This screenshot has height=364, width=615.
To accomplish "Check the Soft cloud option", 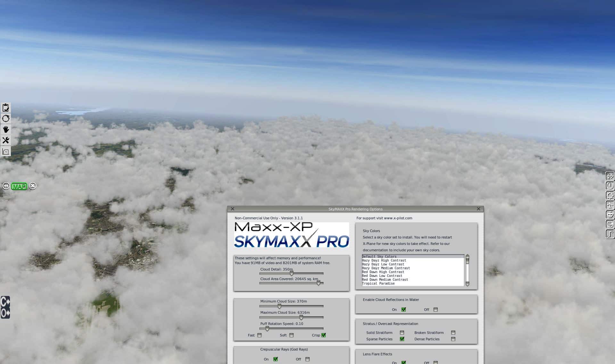I will (x=291, y=335).
